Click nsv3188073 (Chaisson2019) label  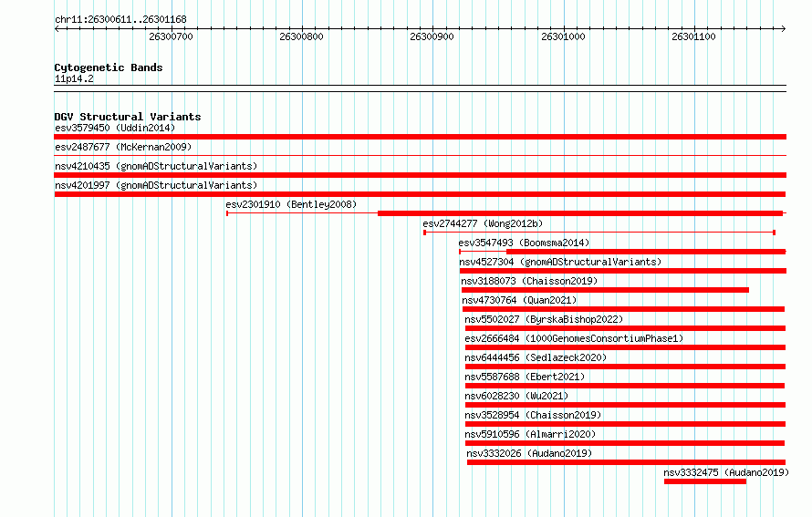tap(529, 281)
